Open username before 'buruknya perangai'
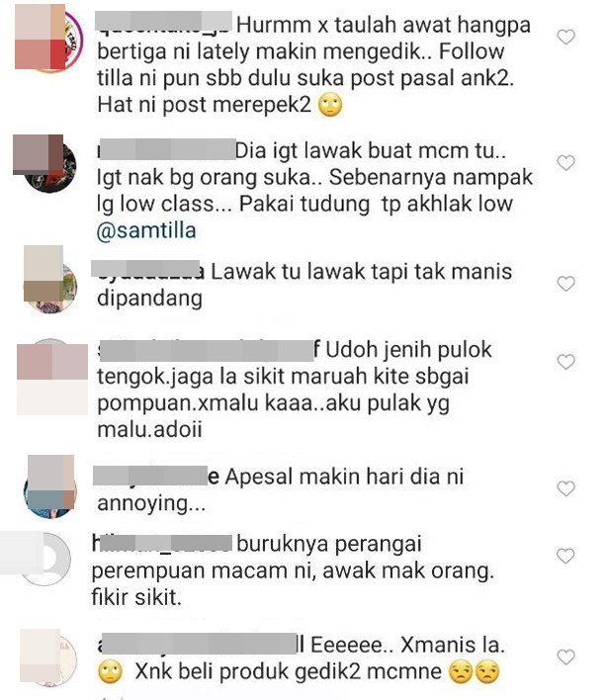Image resolution: width=608 pixels, height=700 pixels. [x=161, y=544]
